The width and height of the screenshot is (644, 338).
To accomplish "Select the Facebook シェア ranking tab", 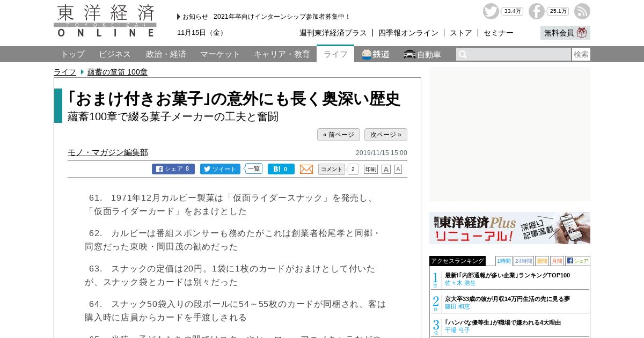I will point(577,261).
